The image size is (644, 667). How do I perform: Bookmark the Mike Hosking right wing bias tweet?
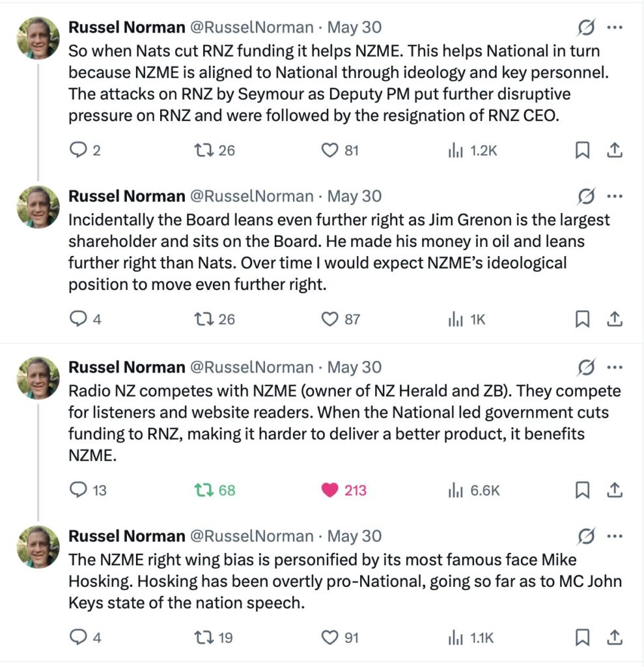tap(582, 638)
